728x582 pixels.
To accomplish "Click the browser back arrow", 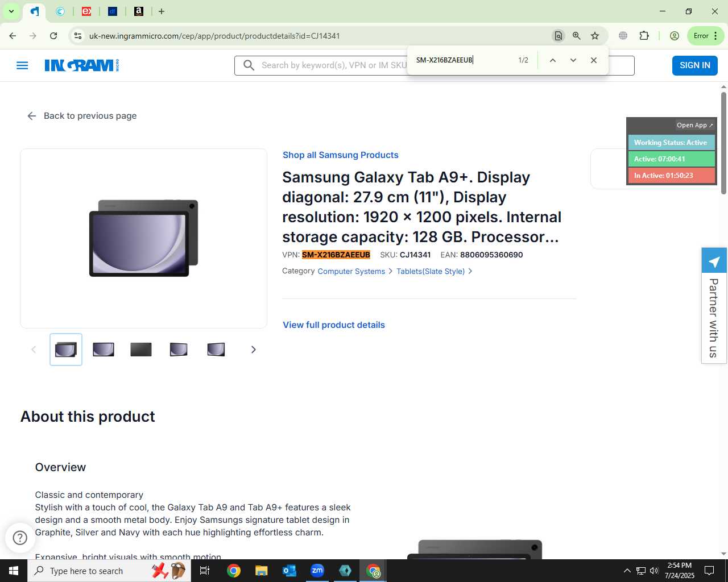I will tap(13, 36).
